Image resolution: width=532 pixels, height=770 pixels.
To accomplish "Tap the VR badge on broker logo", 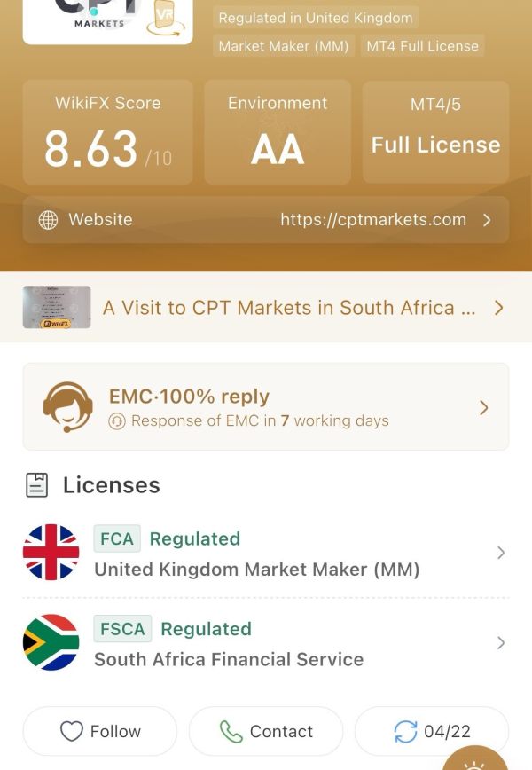I will pos(166,18).
